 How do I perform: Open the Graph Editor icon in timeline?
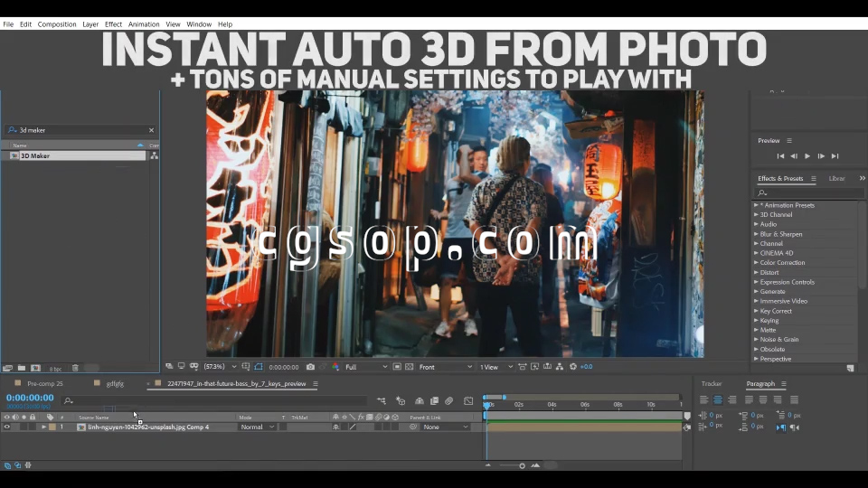pyautogui.click(x=468, y=400)
